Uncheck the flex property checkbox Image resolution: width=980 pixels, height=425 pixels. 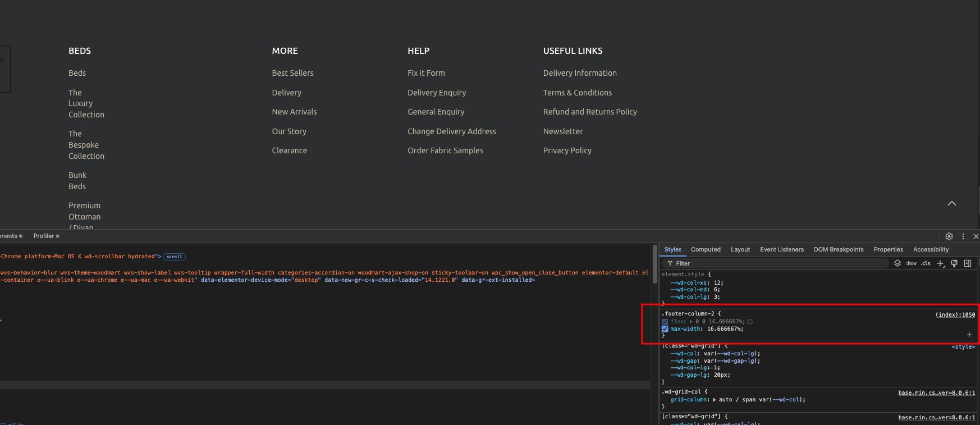(665, 322)
